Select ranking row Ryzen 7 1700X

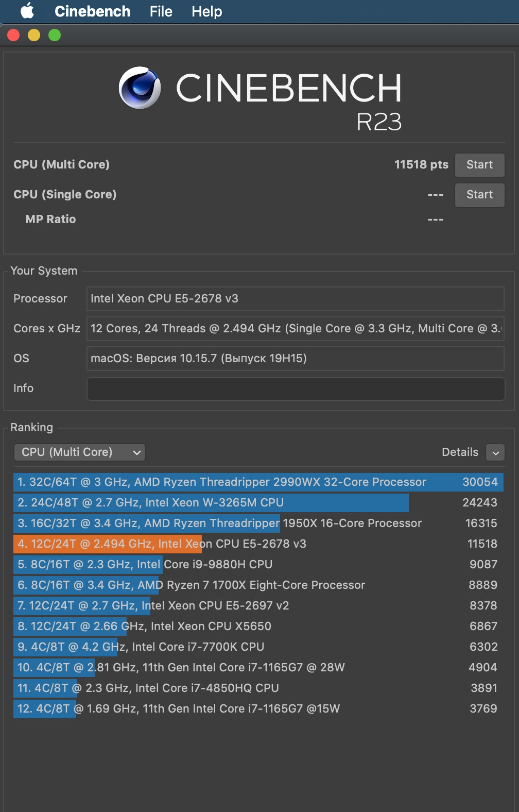[x=258, y=585]
